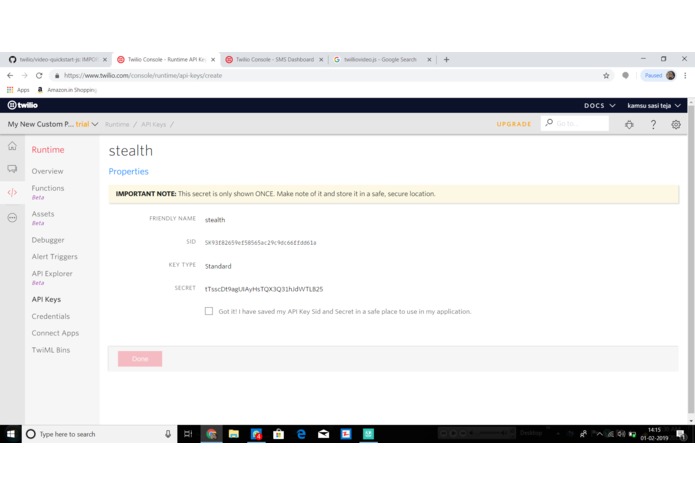Expand the DOCS dropdown
This screenshot has width=695, height=494.
click(600, 105)
